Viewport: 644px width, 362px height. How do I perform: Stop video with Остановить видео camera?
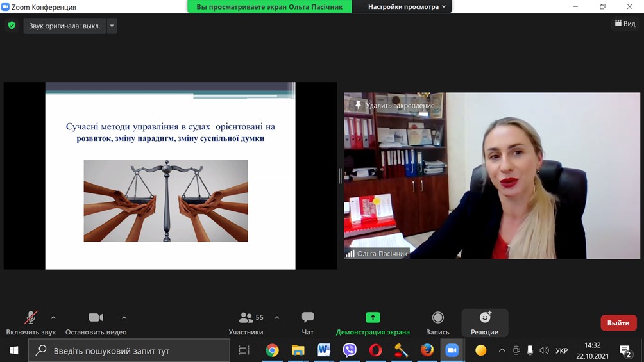click(96, 318)
